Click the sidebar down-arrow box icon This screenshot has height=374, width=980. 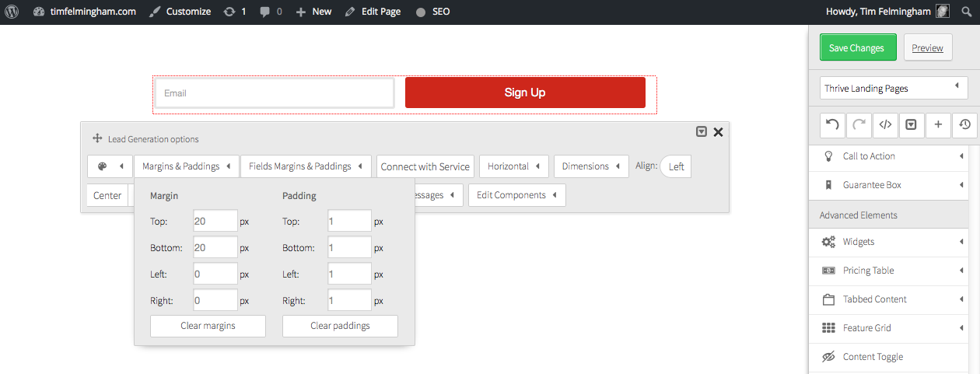[912, 124]
